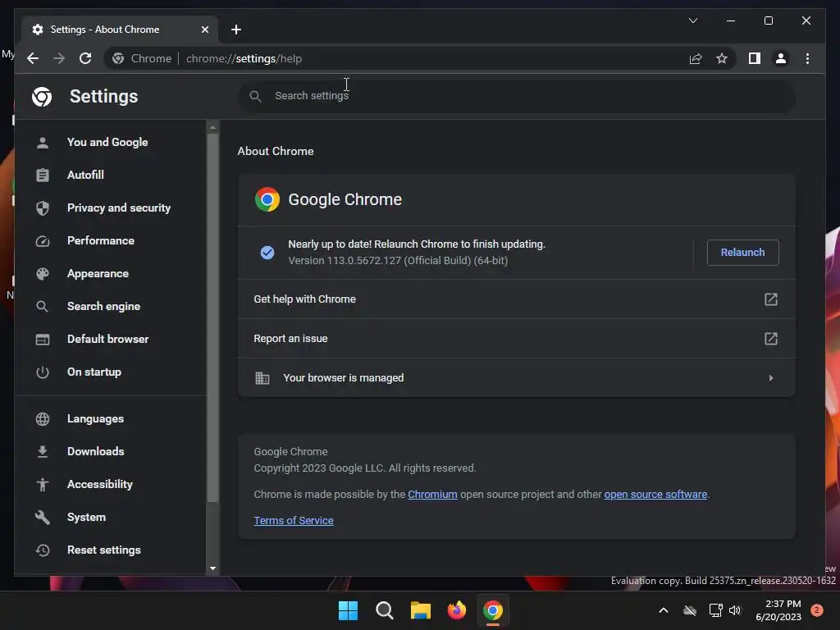Open the Chrome three-dot menu

point(807,58)
